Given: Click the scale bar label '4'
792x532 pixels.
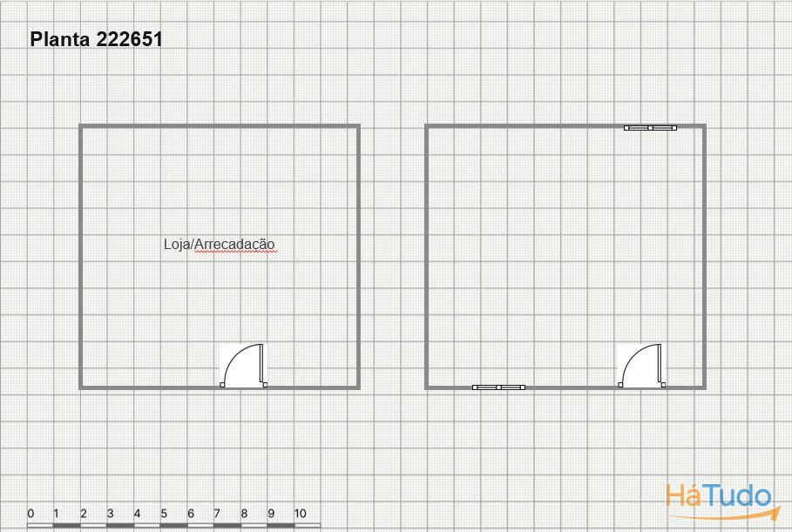Looking at the screenshot, I should 137,514.
